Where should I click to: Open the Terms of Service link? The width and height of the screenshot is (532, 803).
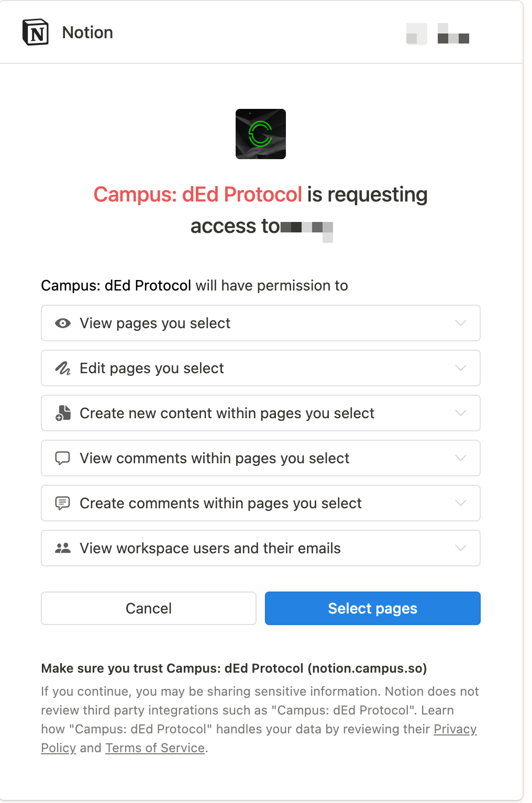point(155,748)
